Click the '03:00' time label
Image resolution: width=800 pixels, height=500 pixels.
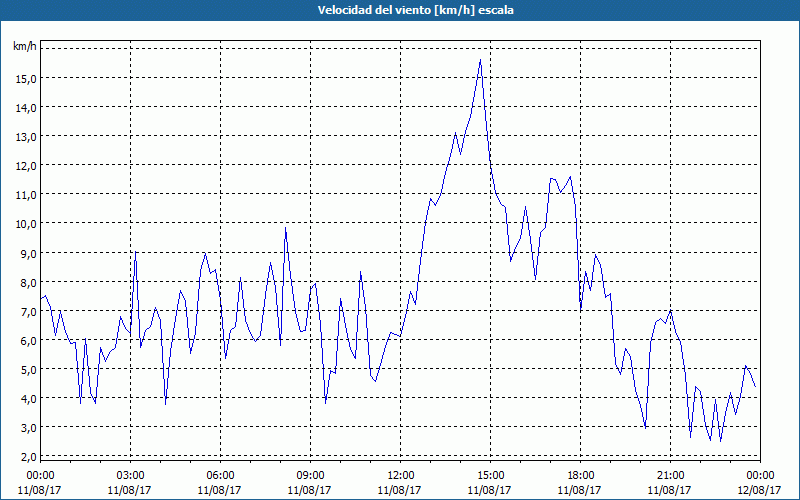click(130, 476)
